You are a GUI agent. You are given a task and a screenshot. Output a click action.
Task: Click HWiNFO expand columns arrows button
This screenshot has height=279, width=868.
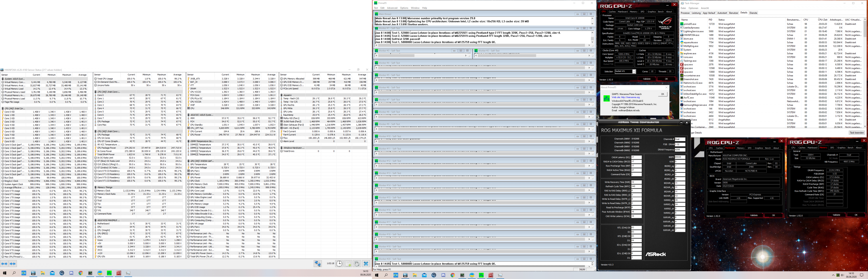tap(4, 264)
